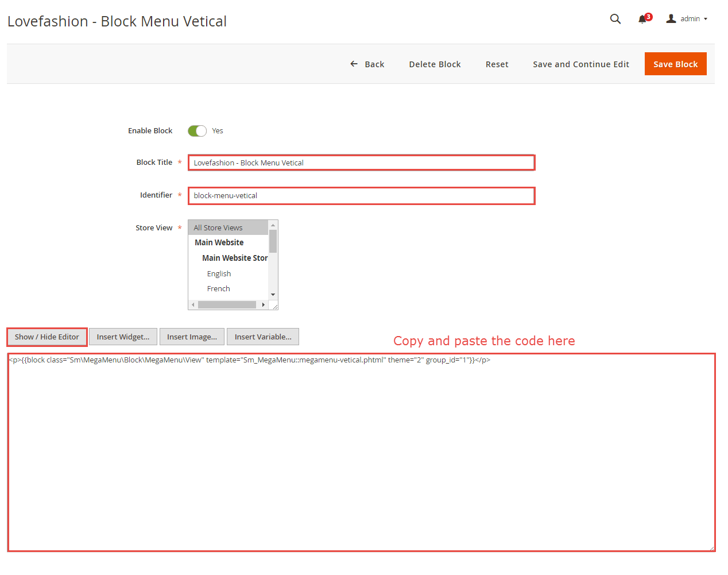Click inside the block content textarea
Image resolution: width=728 pixels, height=575 pixels.
click(x=361, y=452)
